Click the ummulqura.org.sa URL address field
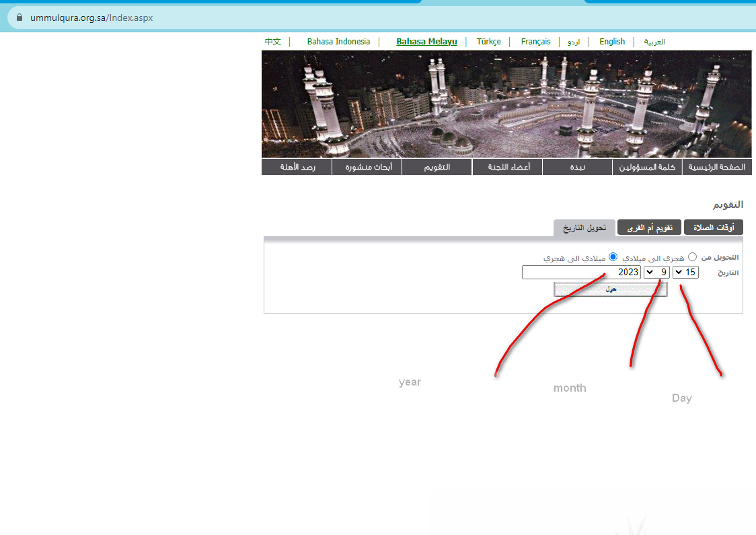This screenshot has width=756, height=535. pos(91,18)
